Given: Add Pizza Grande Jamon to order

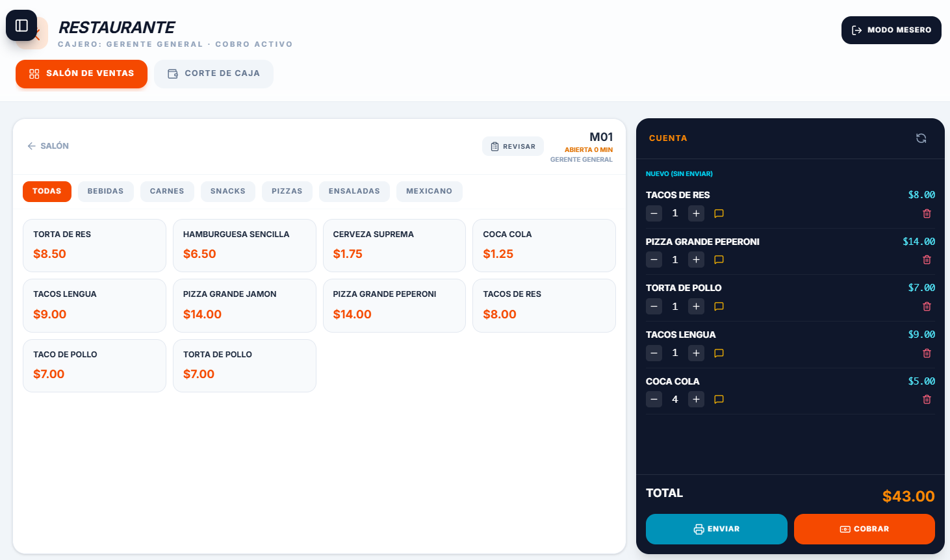Looking at the screenshot, I should [x=244, y=305].
